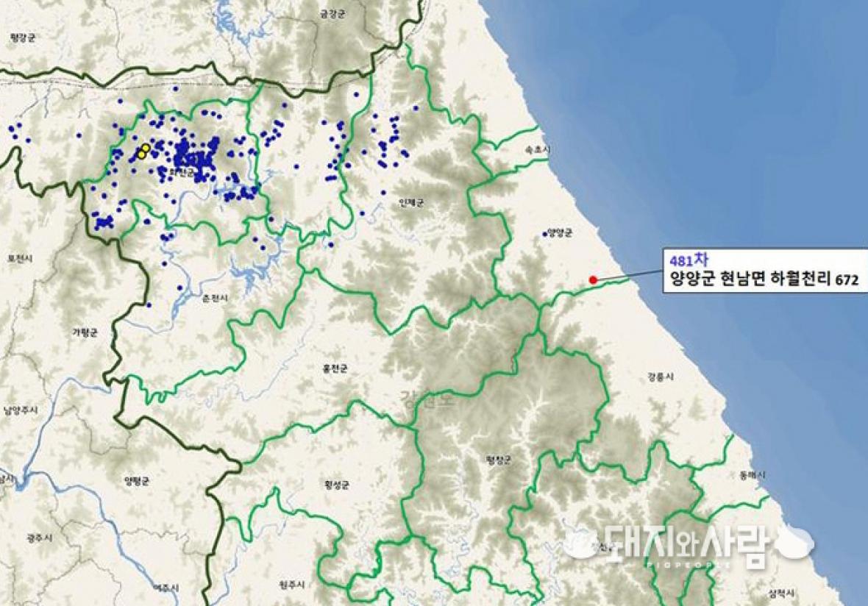
Task: Select the 횡성군 map label
Action: tap(337, 485)
